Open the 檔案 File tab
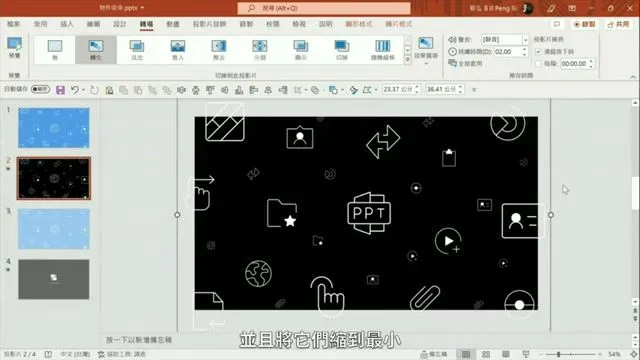The height and width of the screenshot is (360, 640). coord(13,24)
